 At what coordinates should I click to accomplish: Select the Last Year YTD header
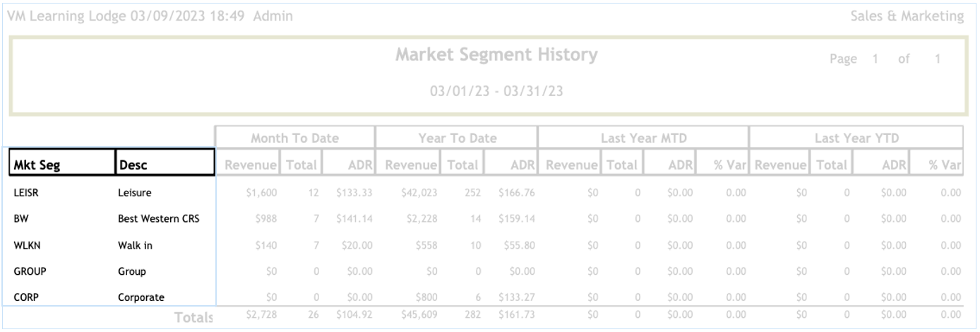(856, 138)
